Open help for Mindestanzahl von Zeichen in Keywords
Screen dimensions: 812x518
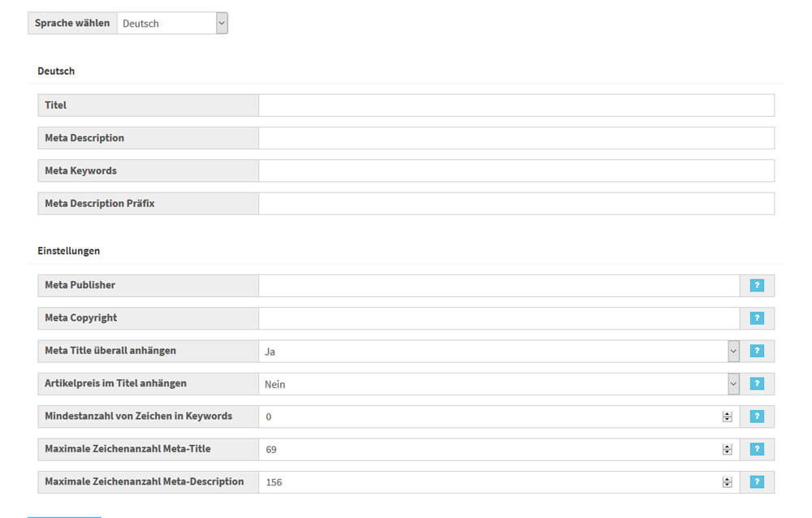pos(757,417)
